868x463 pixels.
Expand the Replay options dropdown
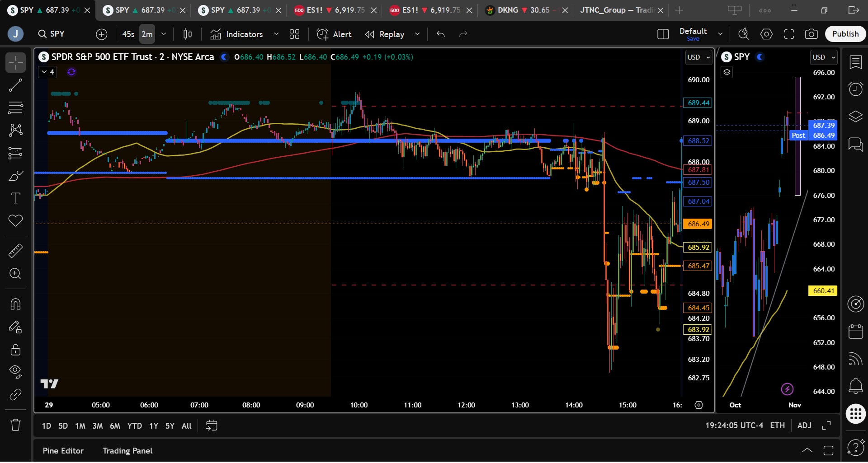(x=417, y=34)
